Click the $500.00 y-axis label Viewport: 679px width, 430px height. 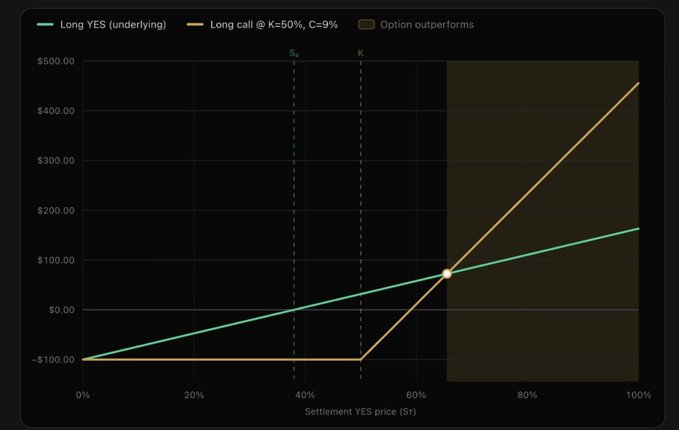coord(56,61)
